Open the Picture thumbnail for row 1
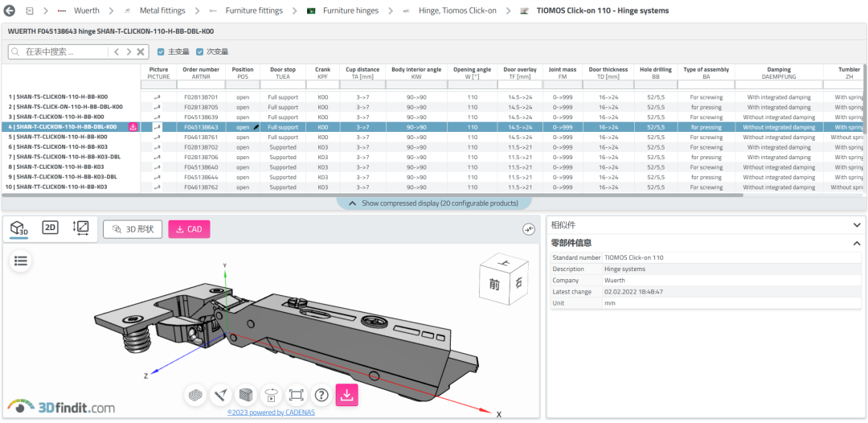 pos(158,97)
